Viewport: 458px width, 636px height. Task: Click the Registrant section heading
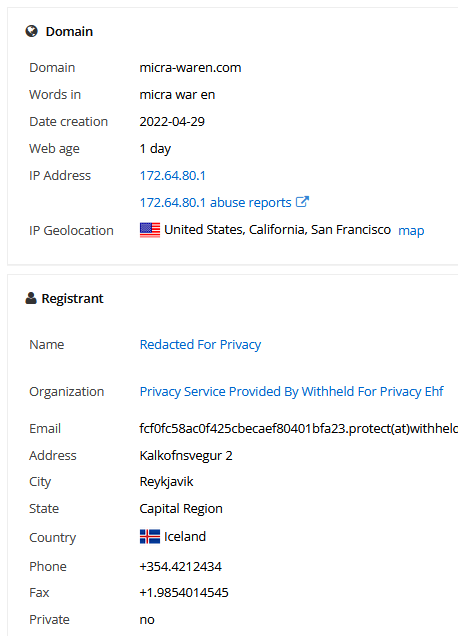(72, 299)
